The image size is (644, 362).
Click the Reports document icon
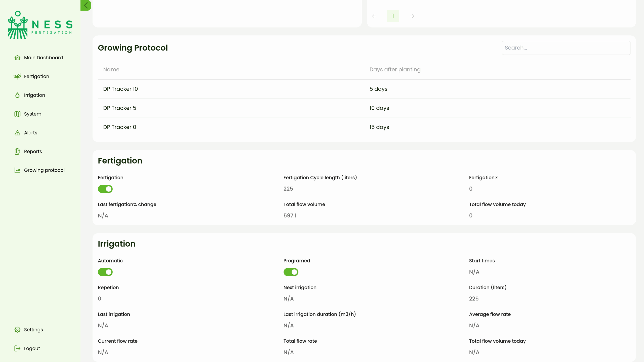[17, 151]
